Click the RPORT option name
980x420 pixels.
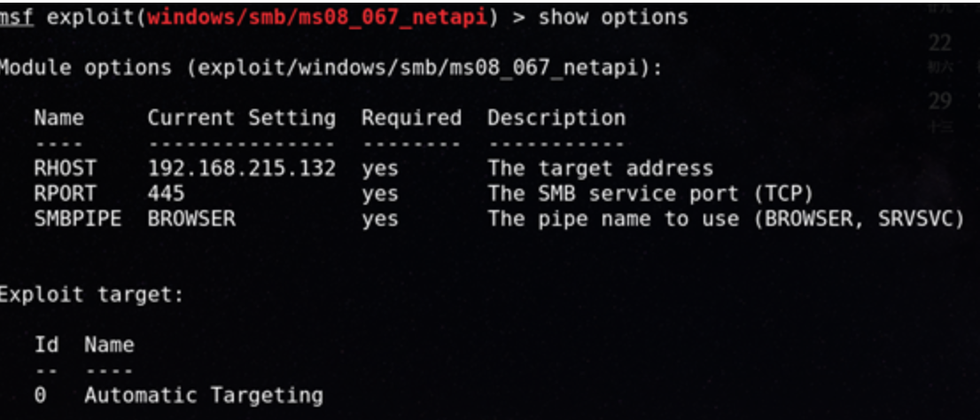(65, 193)
